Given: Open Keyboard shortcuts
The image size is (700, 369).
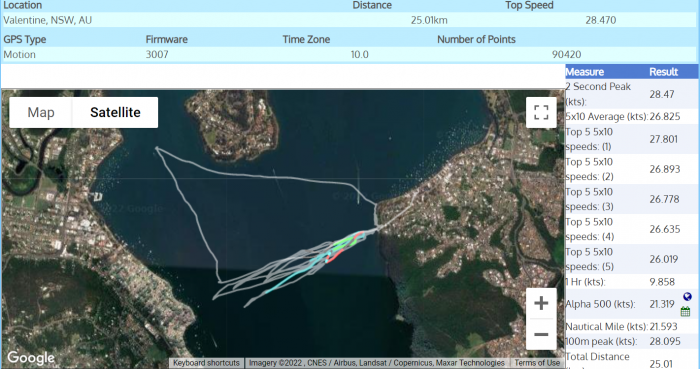Looking at the screenshot, I should pyautogui.click(x=206, y=363).
